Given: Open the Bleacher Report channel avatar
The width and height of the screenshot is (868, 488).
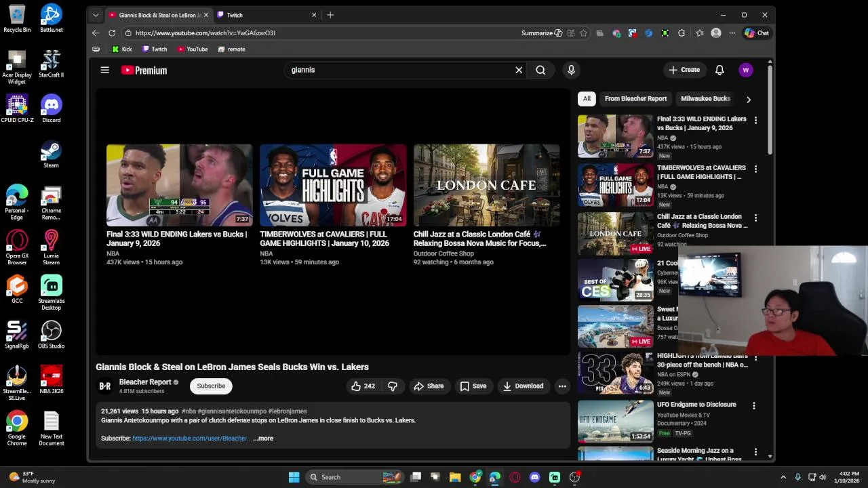Looking at the screenshot, I should tap(105, 386).
